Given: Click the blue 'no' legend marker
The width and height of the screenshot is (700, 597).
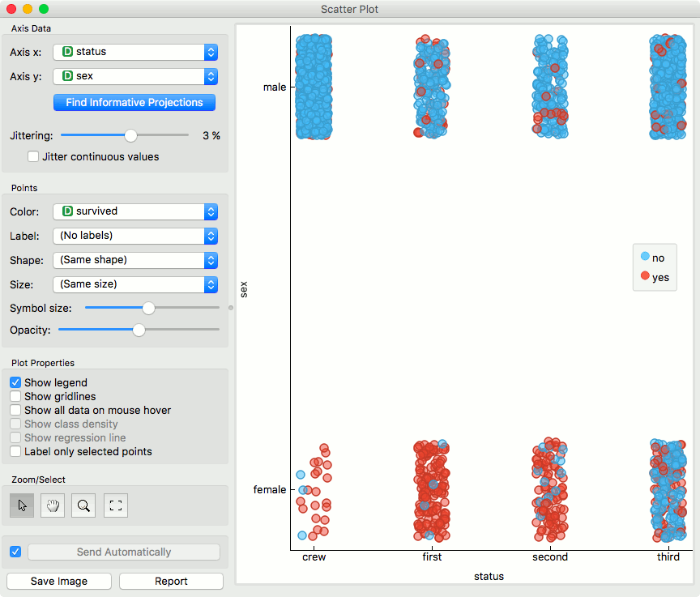Looking at the screenshot, I should tap(645, 257).
